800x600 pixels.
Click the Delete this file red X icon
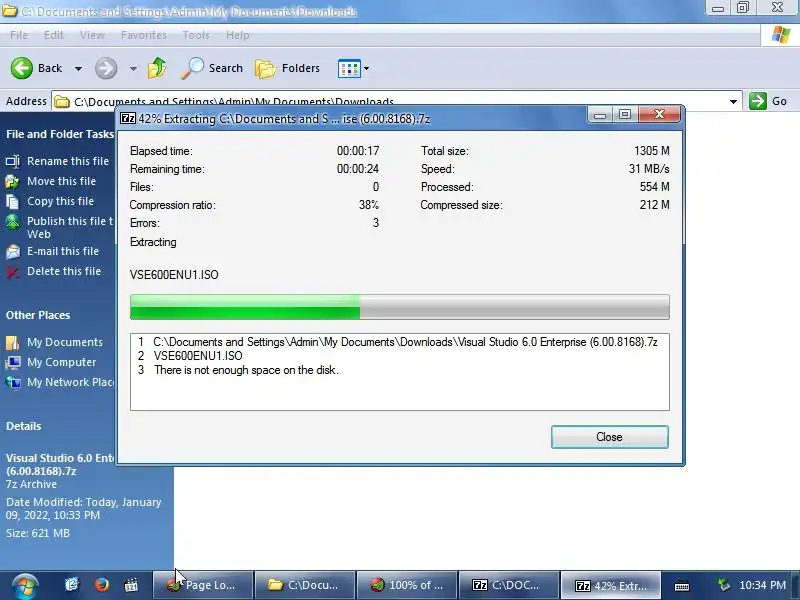coord(13,271)
